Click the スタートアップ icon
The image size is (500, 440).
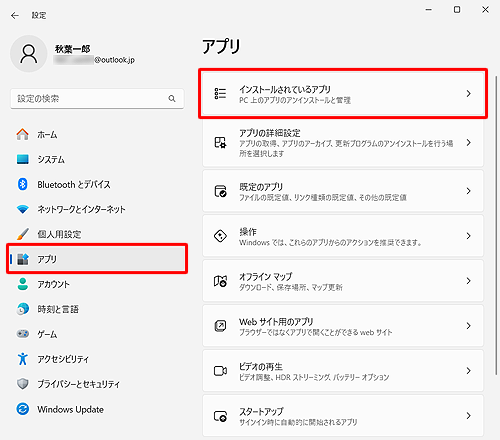220,416
